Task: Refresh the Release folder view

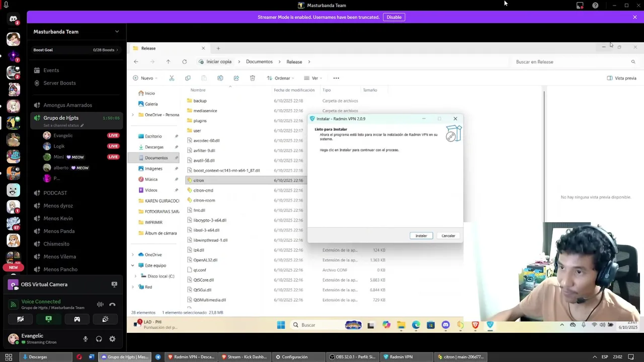Action: pos(184,62)
